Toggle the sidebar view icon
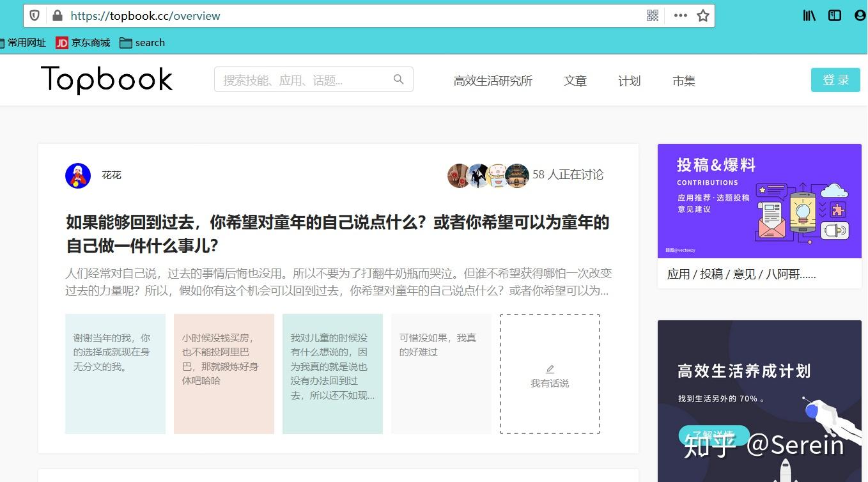 pyautogui.click(x=835, y=15)
